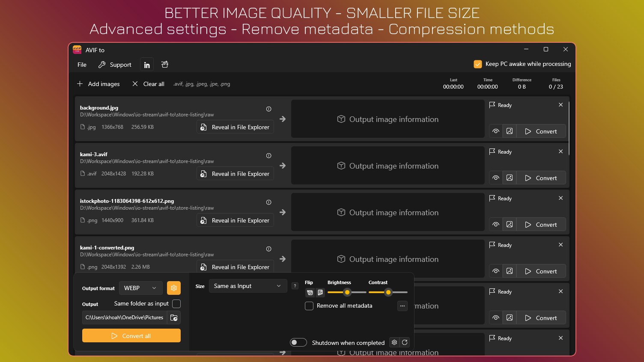Enable Remove all metadata
This screenshot has height=362, width=644.
click(309, 306)
